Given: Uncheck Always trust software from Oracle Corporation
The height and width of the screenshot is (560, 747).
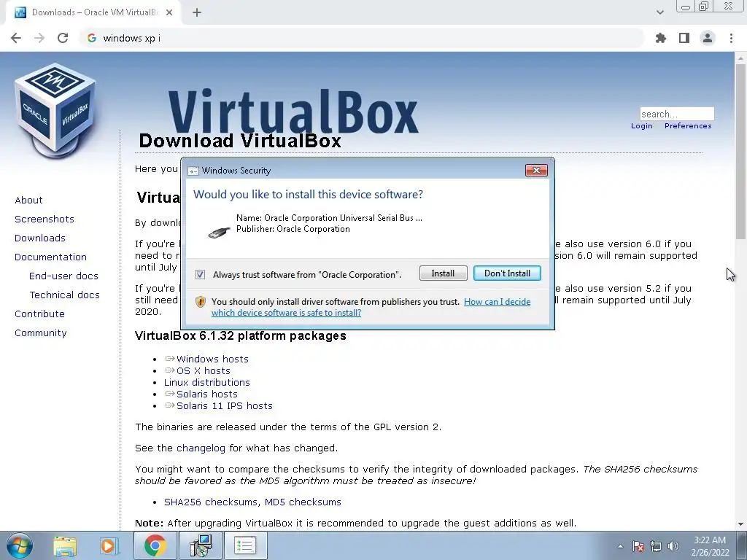Looking at the screenshot, I should (x=200, y=274).
